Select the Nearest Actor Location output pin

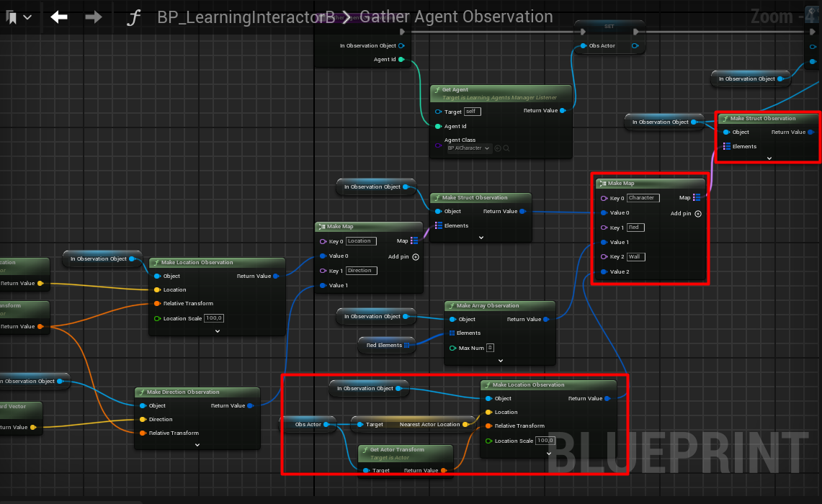pos(465,424)
